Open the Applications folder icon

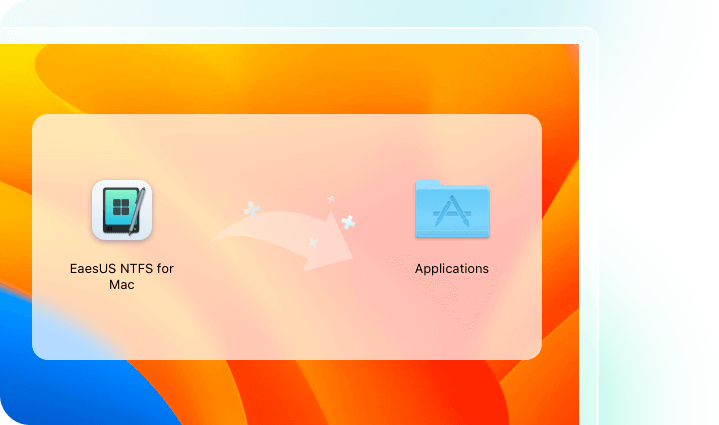point(452,210)
